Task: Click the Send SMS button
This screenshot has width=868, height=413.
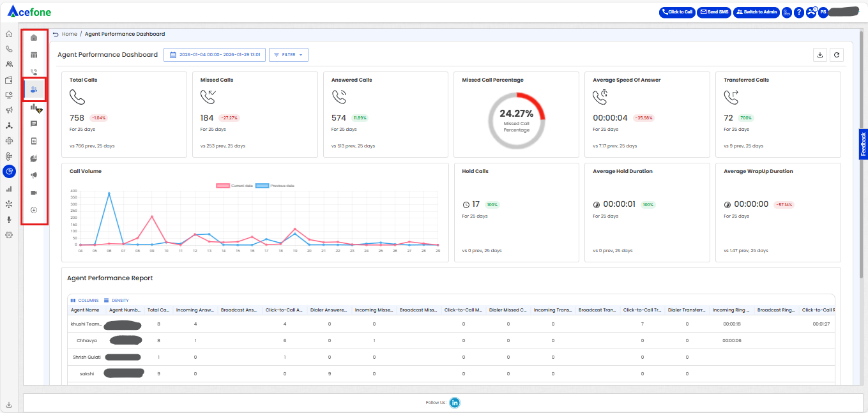Action: [713, 12]
